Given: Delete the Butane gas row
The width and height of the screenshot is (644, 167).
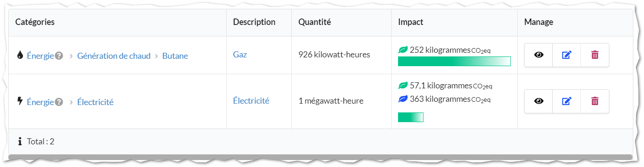Looking at the screenshot, I should pyautogui.click(x=595, y=55).
